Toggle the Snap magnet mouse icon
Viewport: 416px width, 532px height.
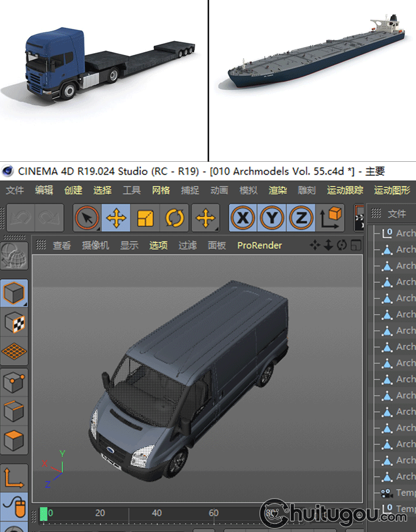pos(14,507)
